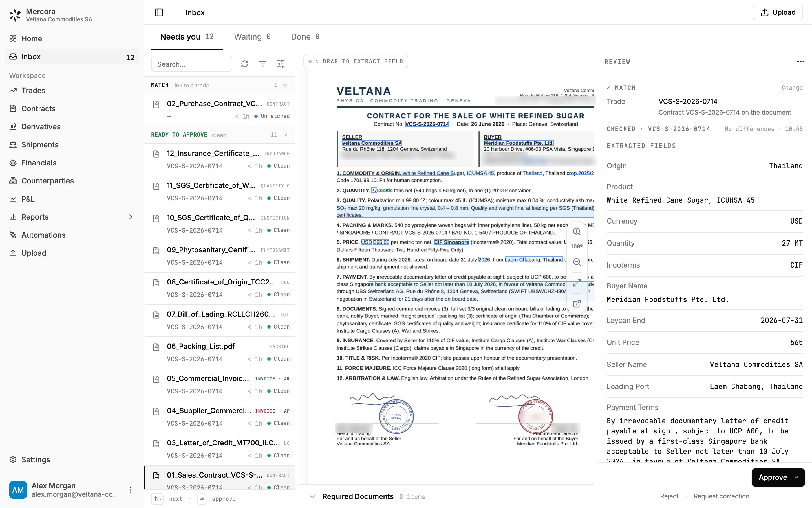Zoom in on the document viewer
The height and width of the screenshot is (508, 812).
pos(577,231)
